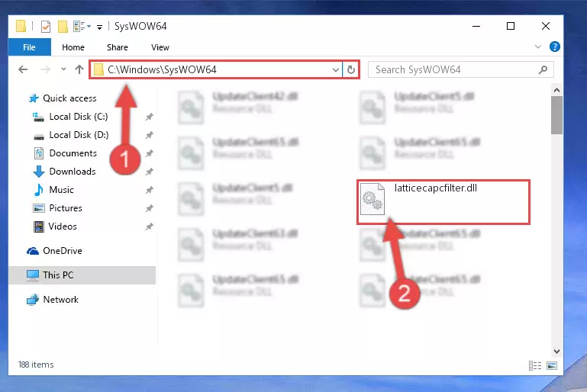Click the Forward navigation arrow

pos(45,69)
